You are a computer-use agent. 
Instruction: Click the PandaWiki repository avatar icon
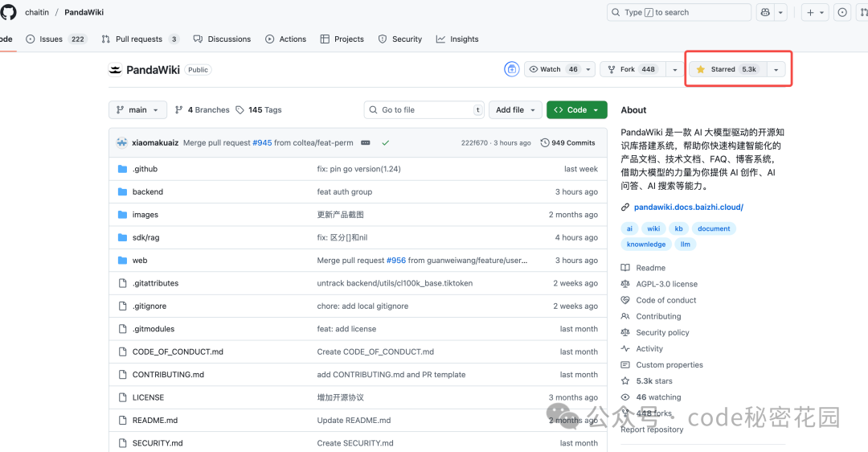tap(115, 69)
